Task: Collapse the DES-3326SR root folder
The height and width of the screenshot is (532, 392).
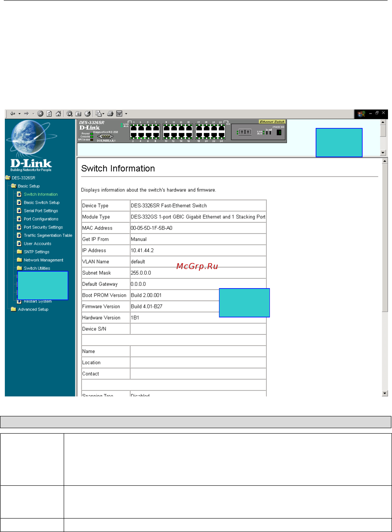Action: (x=8, y=178)
